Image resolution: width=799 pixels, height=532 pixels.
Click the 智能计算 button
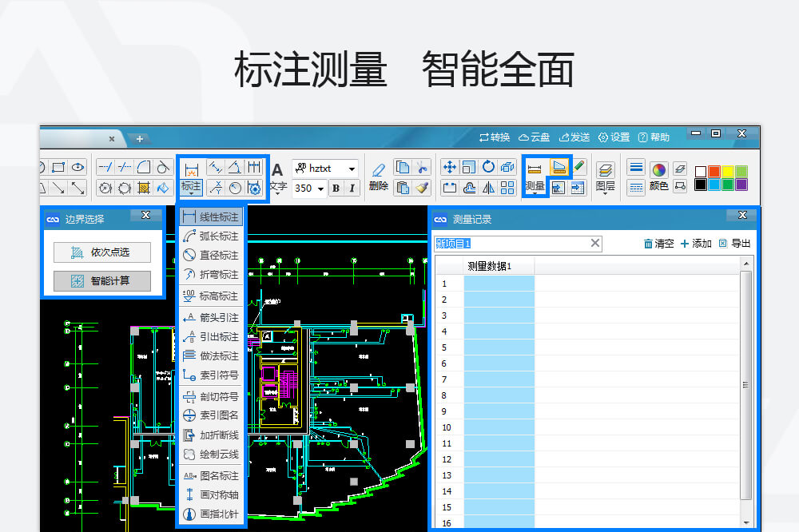(x=102, y=281)
